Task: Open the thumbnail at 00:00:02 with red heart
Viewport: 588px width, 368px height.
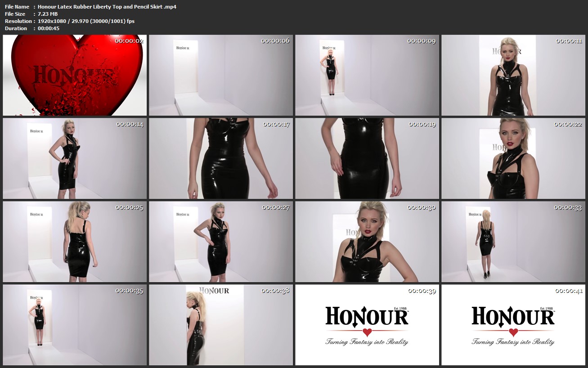Action: click(75, 75)
